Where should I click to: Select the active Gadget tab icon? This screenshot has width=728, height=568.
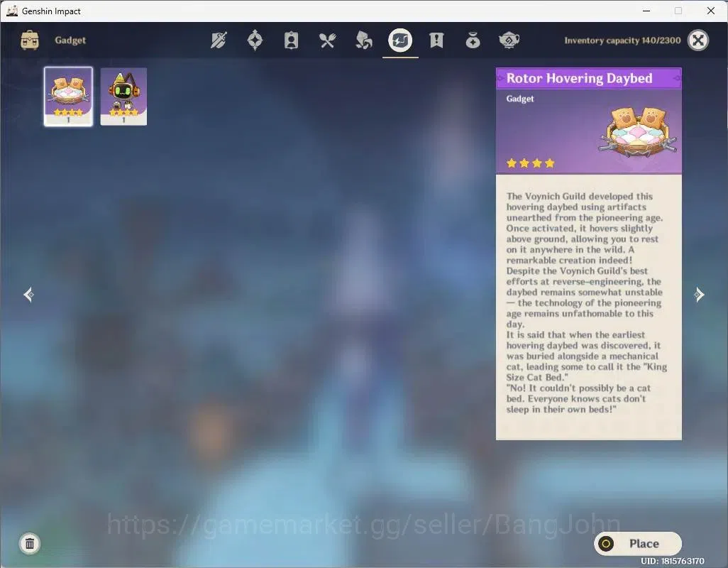pos(400,40)
